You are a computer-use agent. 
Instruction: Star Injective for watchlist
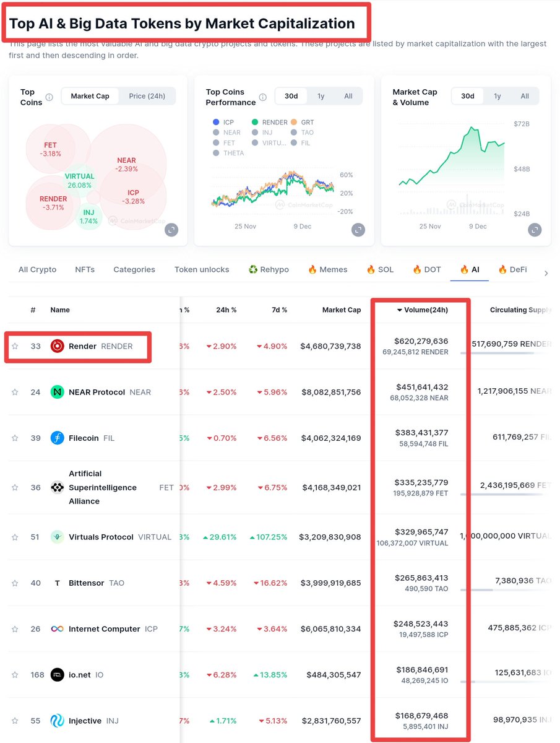pos(15,720)
